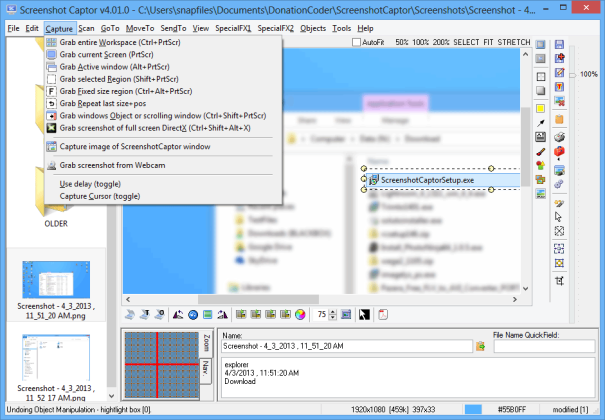This screenshot has height=420, width=605.
Task: Click the gears configuration icon
Action: coord(559,184)
